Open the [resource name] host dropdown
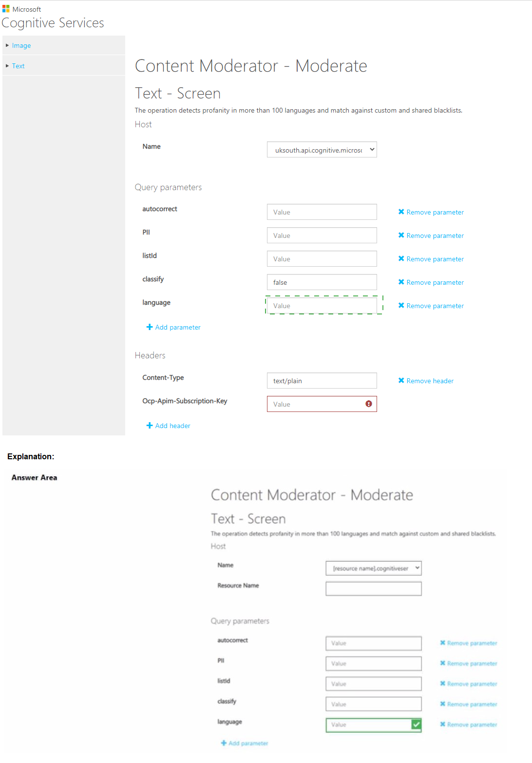 click(x=373, y=568)
